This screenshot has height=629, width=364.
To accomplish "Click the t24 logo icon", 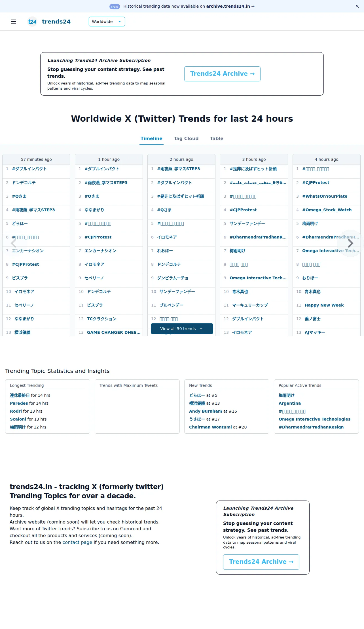I will (32, 22).
